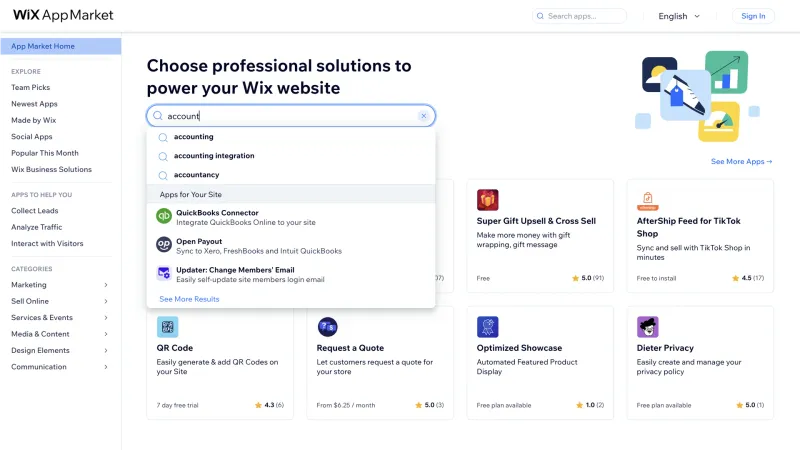
Task: Click the header 'Search apps...' field
Action: (579, 16)
